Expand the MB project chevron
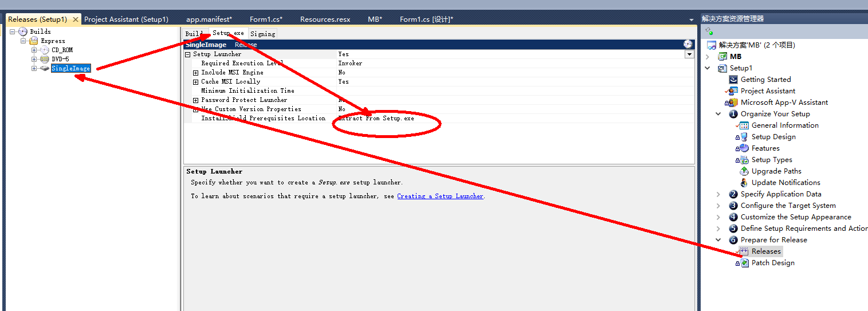 pos(707,56)
